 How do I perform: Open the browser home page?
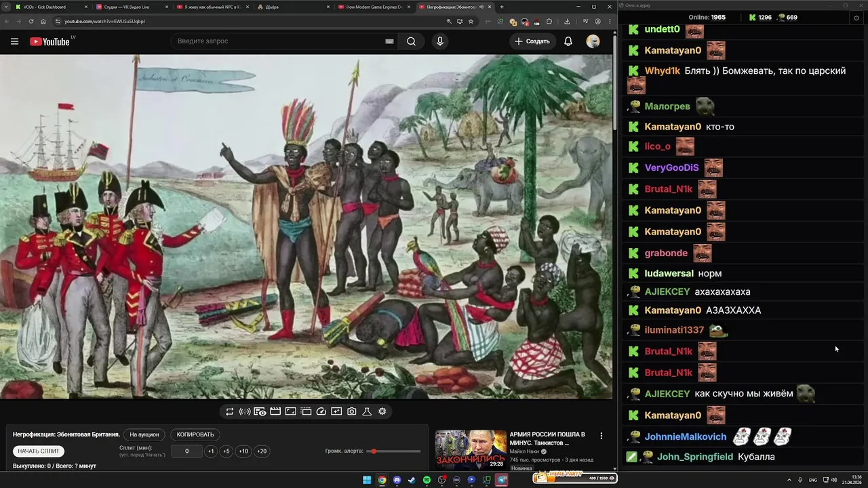(43, 21)
